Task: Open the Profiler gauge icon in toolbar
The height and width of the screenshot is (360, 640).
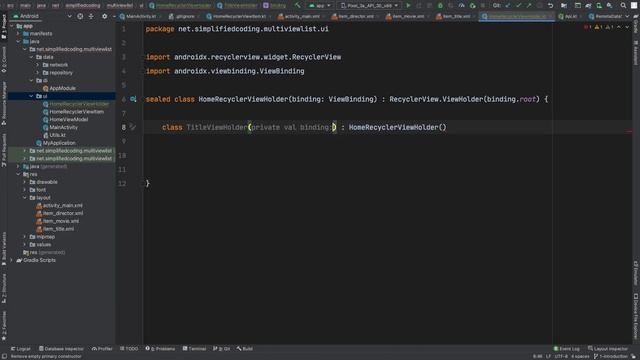Action: (461, 5)
